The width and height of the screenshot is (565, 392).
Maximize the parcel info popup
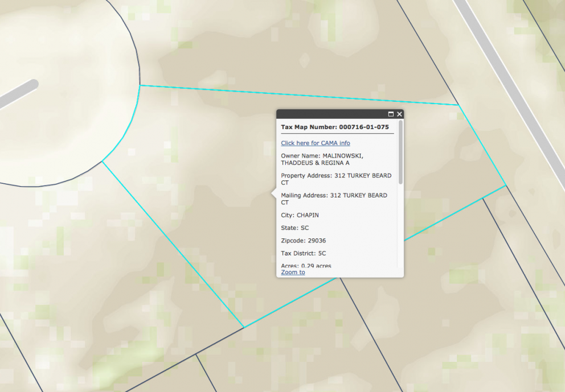tap(391, 114)
